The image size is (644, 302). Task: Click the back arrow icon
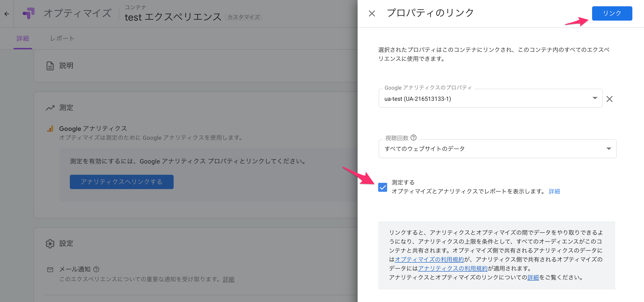pyautogui.click(x=7, y=14)
